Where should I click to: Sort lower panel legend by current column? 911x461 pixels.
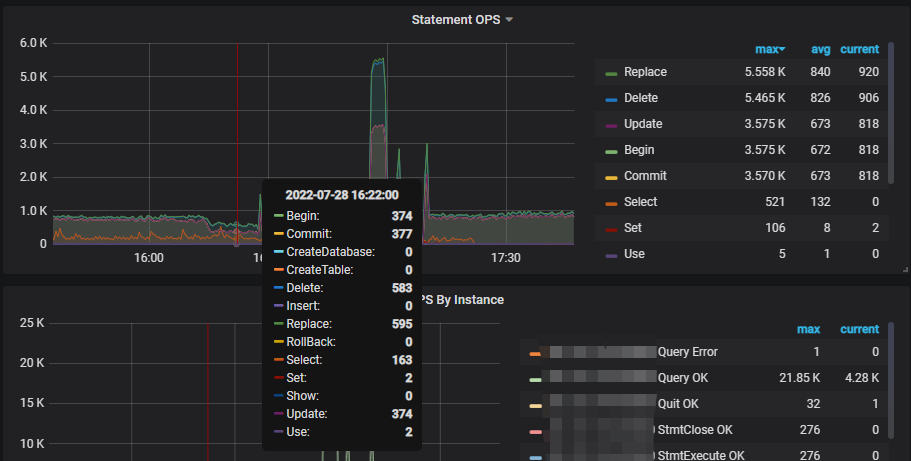click(859, 329)
